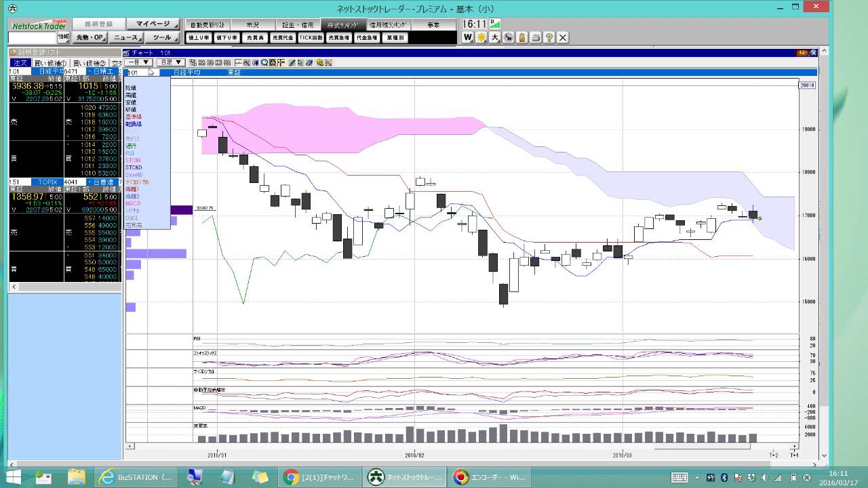This screenshot has height=488, width=868.
Task: Open the 日足 timeframe dropdown
Action: 170,62
